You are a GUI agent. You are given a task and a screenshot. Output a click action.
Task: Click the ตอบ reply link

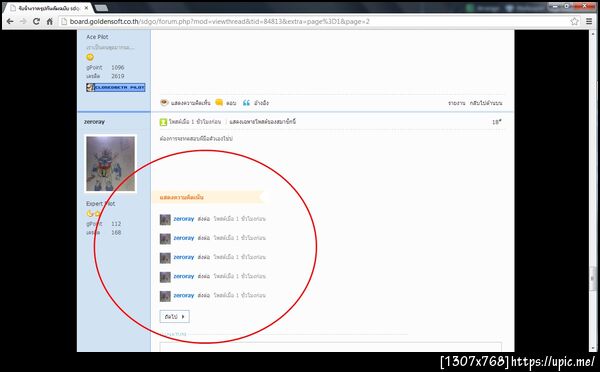[x=231, y=103]
